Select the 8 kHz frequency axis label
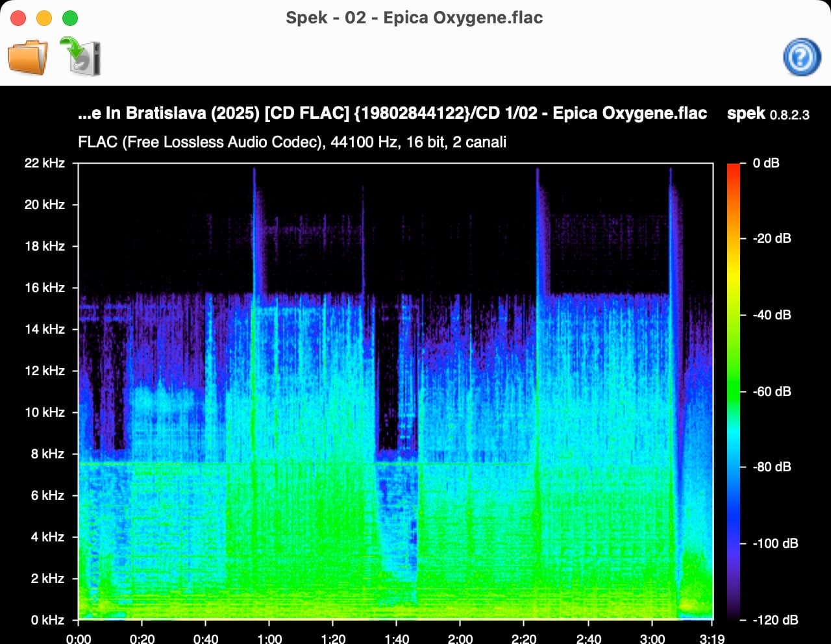This screenshot has width=831, height=644. [47, 454]
